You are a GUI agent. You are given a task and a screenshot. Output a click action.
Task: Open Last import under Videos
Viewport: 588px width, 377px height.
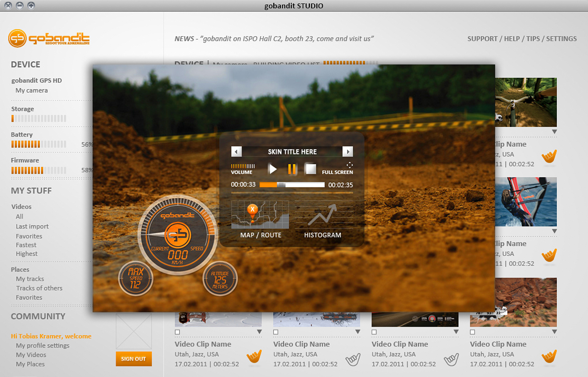click(x=32, y=226)
